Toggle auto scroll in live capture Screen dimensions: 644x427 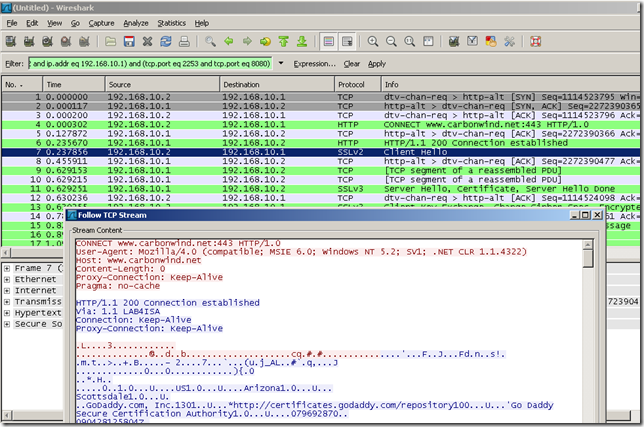point(347,41)
